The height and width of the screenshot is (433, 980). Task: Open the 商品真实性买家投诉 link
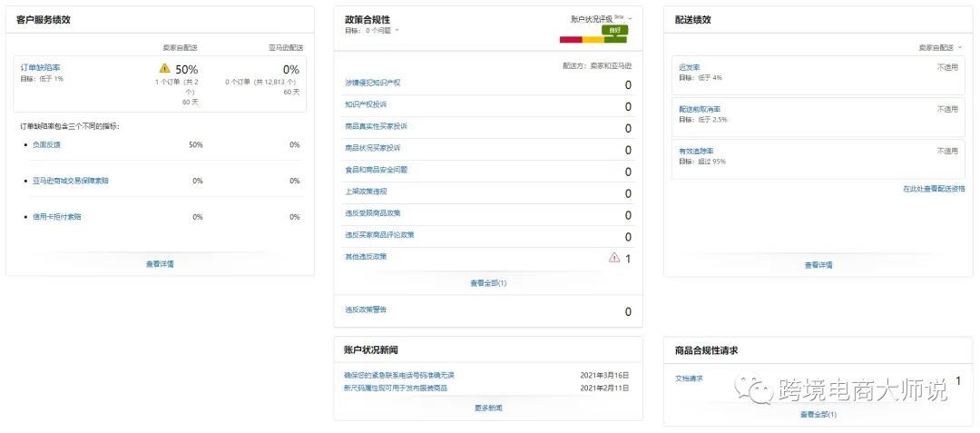pos(376,126)
